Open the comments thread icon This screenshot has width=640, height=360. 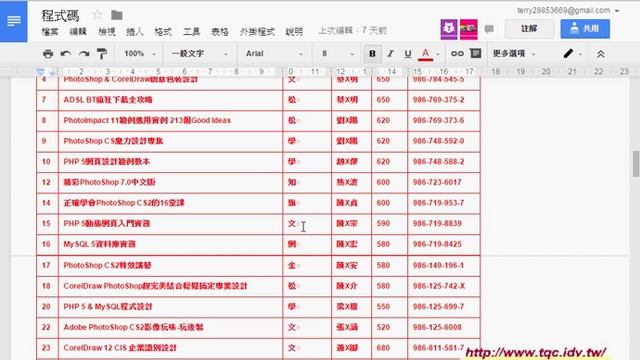point(489,29)
